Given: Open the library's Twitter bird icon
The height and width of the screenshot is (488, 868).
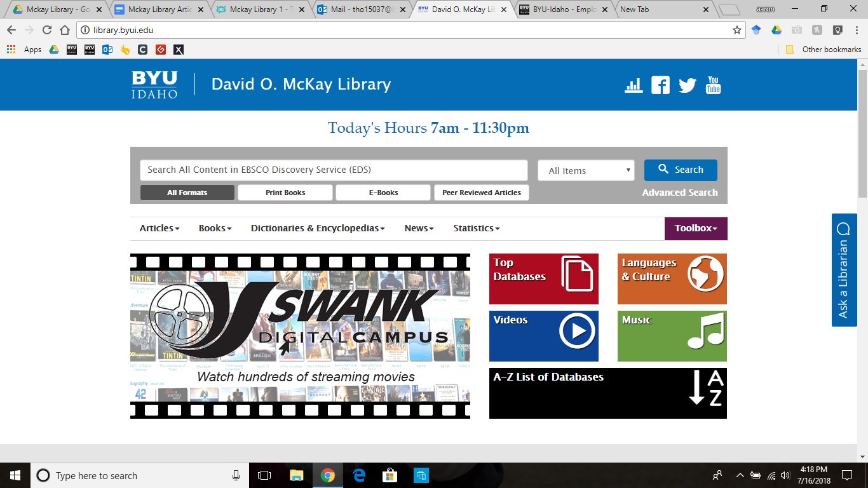Looking at the screenshot, I should tap(687, 85).
